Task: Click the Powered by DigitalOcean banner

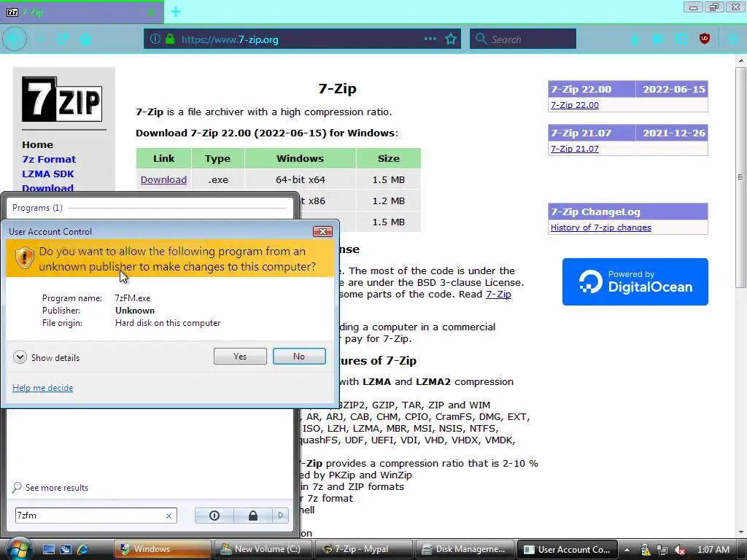Action: point(635,282)
